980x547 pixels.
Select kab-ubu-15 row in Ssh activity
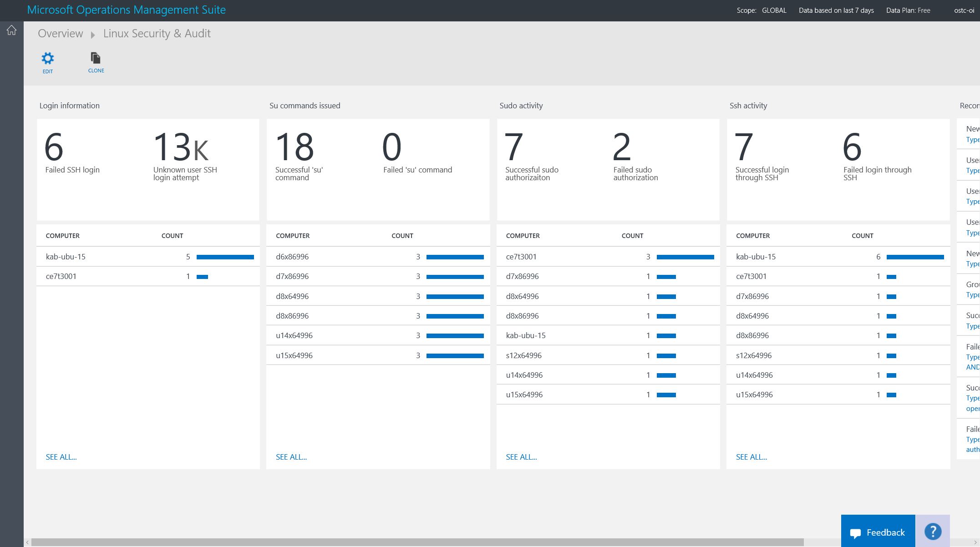838,257
